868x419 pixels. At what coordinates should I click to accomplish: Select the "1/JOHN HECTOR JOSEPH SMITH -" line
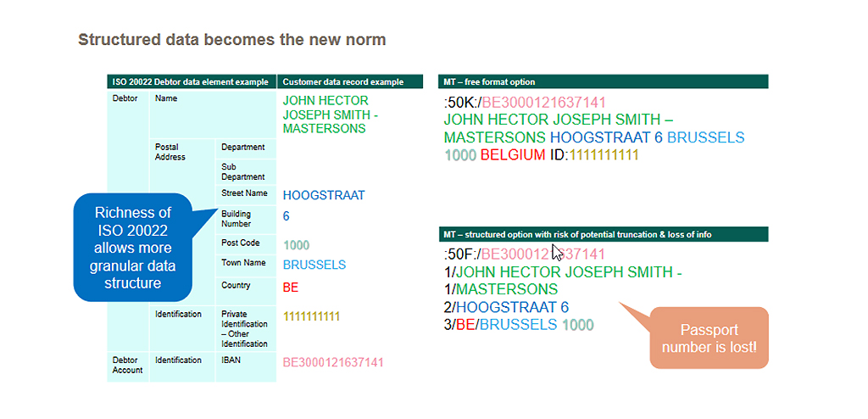tap(563, 272)
